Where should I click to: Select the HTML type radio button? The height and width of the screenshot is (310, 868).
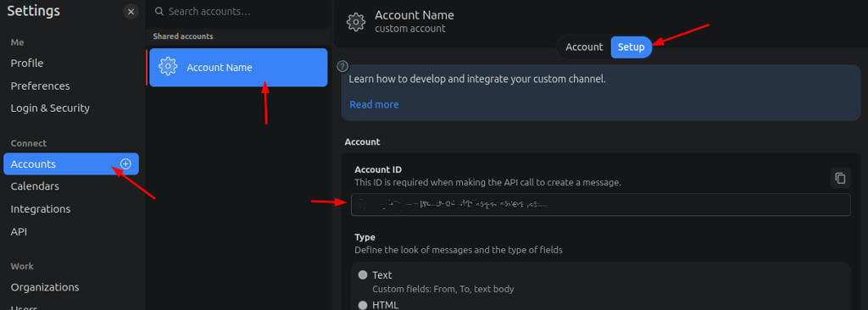[363, 305]
